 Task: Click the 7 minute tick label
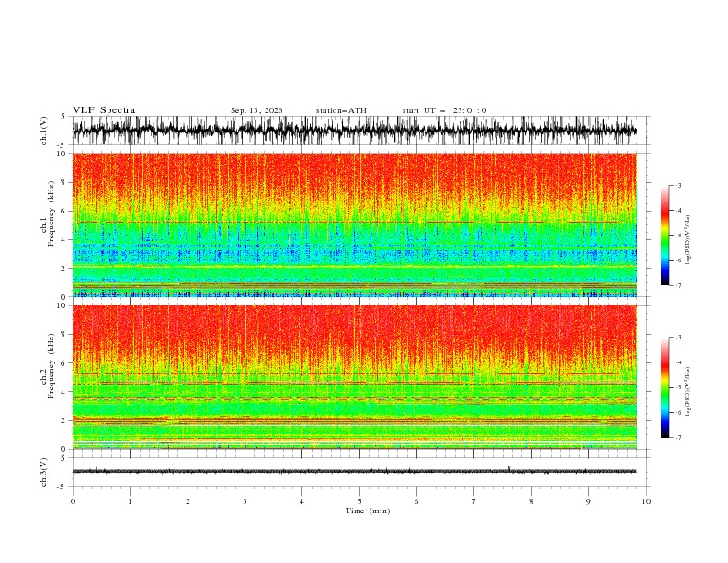pos(474,501)
